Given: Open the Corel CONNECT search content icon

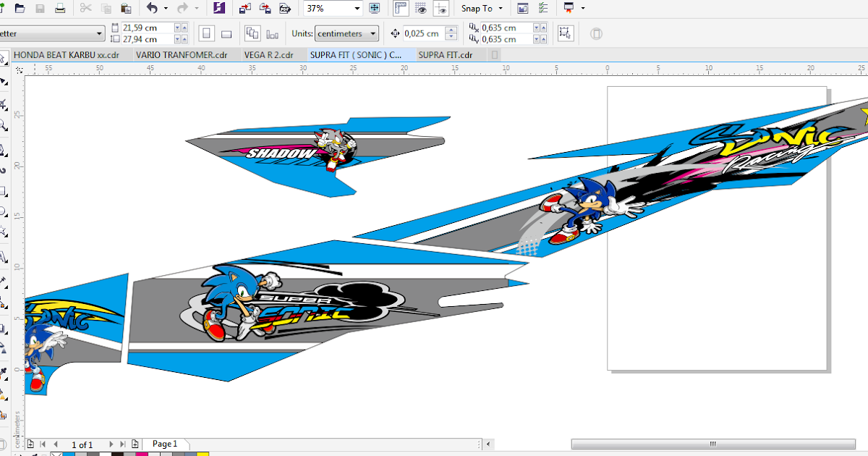Looking at the screenshot, I should [x=219, y=9].
